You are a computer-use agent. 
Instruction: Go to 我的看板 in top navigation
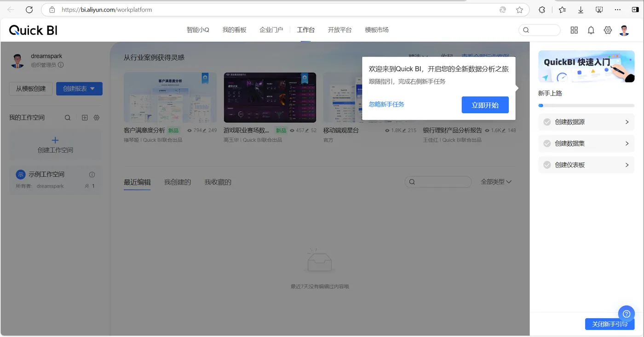click(x=235, y=30)
